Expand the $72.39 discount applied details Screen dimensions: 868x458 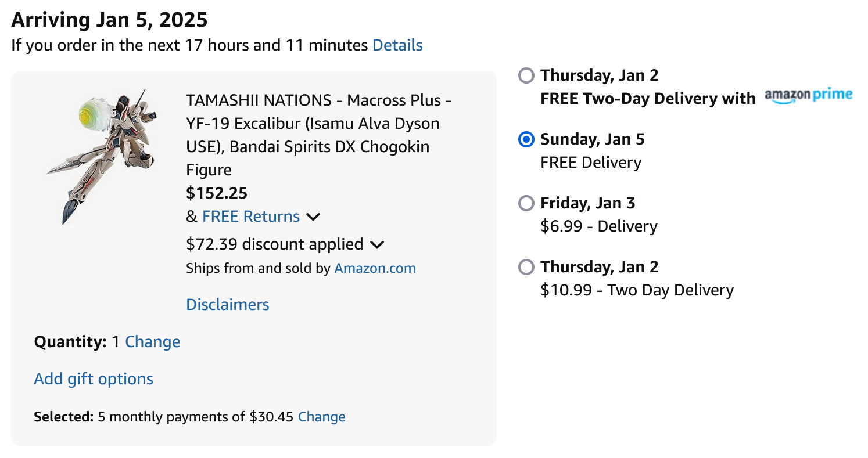point(377,245)
